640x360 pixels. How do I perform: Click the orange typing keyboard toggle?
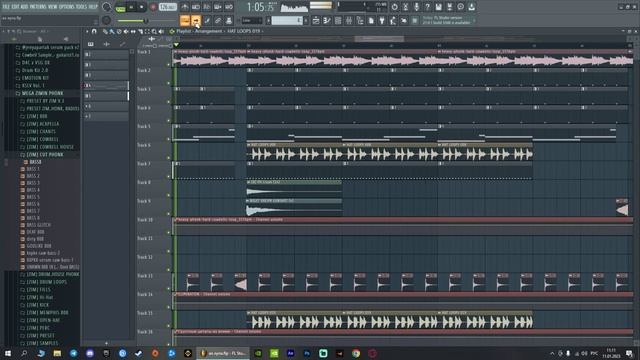(185, 20)
